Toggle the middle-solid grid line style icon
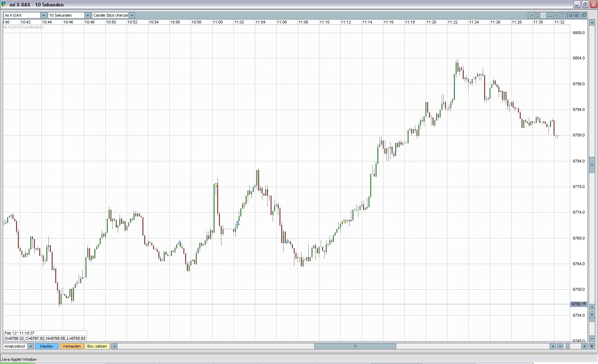 tap(557, 15)
